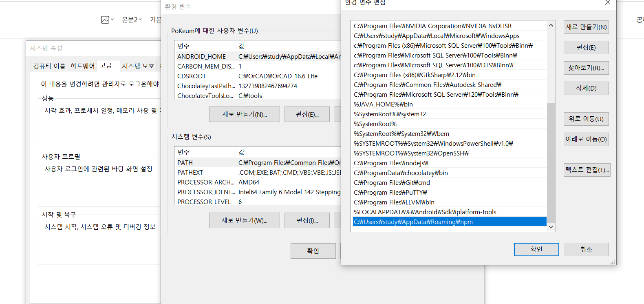
Task: Open the image icon dropdown chevron
Action: (x=112, y=19)
